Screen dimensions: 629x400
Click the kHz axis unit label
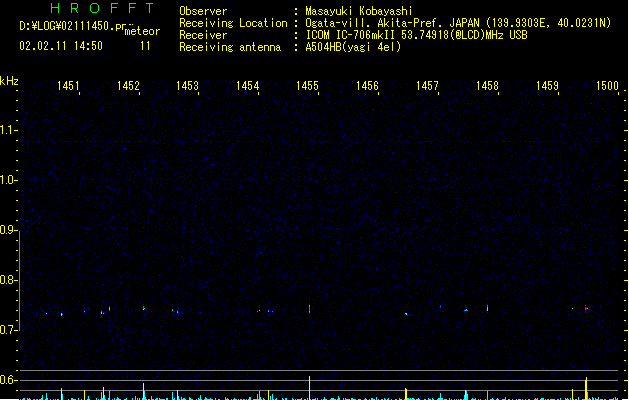[9, 81]
